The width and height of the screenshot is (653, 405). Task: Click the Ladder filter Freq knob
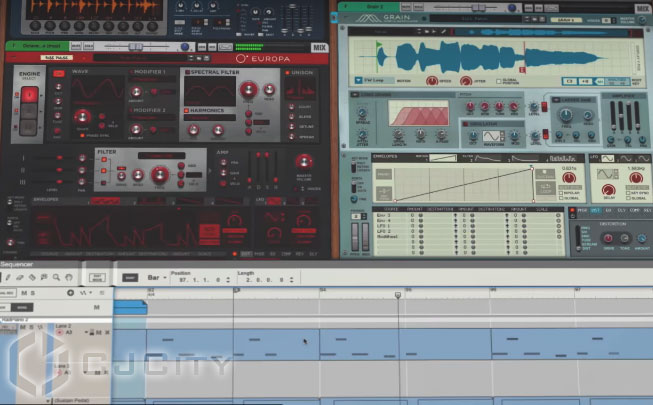565,115
